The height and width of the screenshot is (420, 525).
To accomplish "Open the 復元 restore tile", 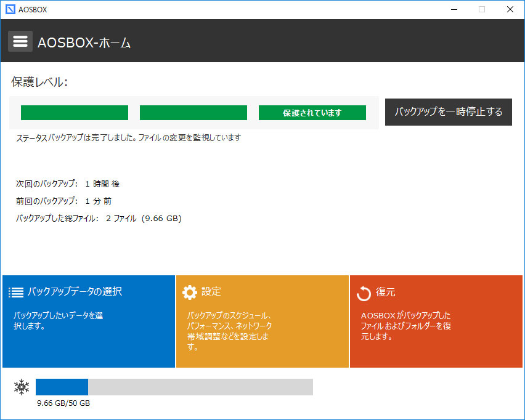I will [x=436, y=321].
